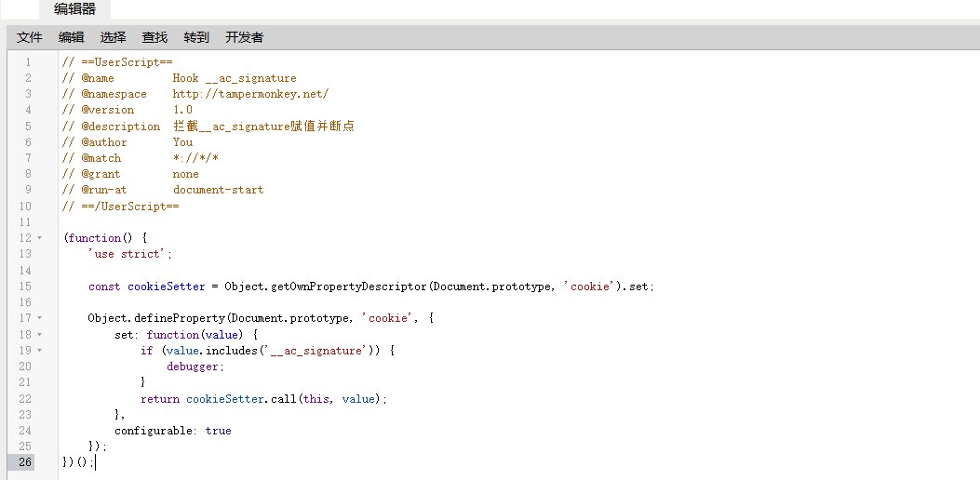980x480 pixels.
Task: Open the 查找 menu
Action: pos(155,37)
